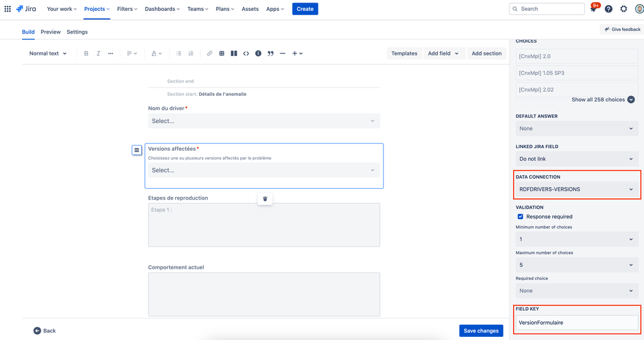Click the Add section button

pos(486,53)
